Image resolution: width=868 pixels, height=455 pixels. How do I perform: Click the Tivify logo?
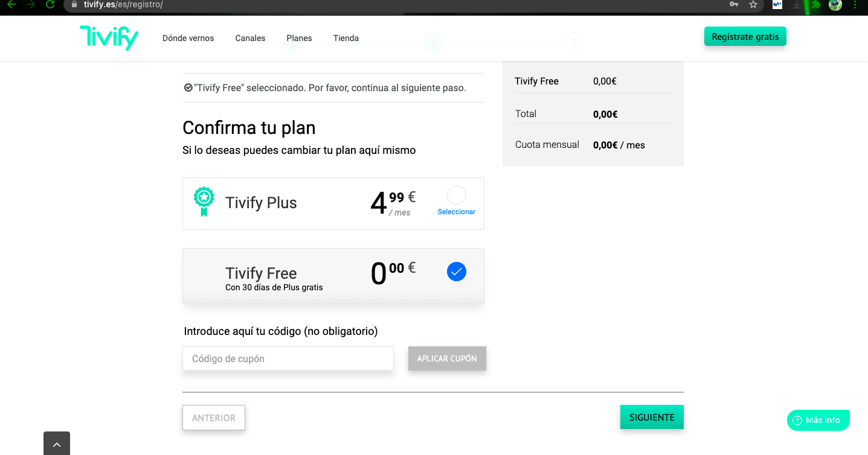pyautogui.click(x=109, y=37)
